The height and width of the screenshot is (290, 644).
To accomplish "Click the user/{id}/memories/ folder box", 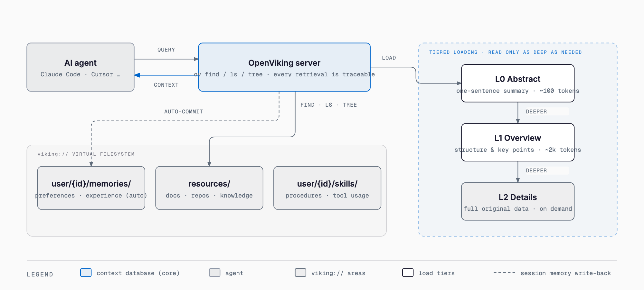I will pos(91,188).
